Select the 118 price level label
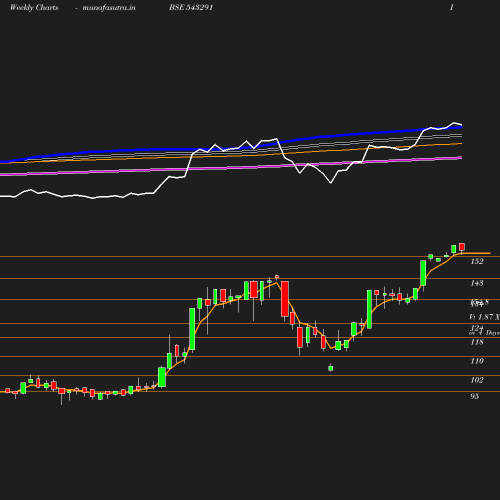Screen dimensions: 500x500 (477, 342)
